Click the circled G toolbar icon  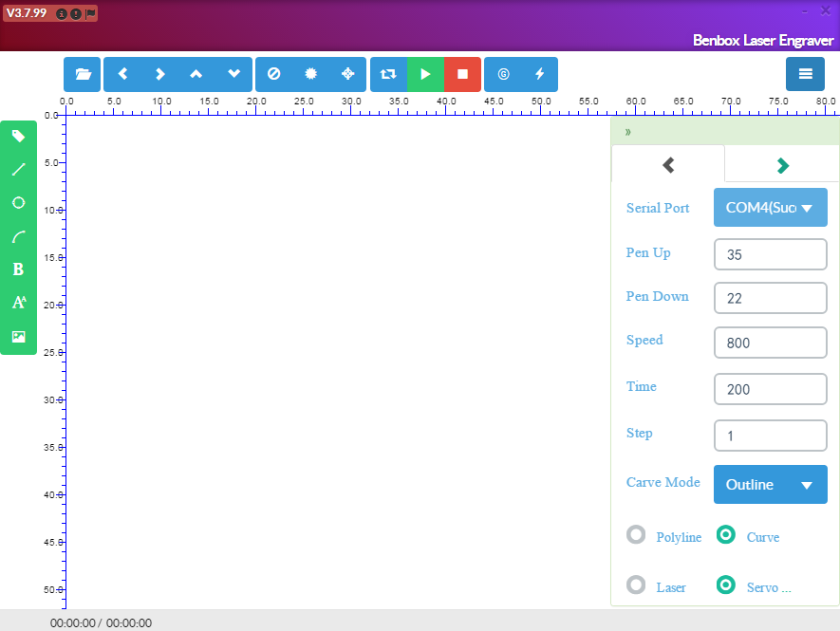tap(503, 74)
